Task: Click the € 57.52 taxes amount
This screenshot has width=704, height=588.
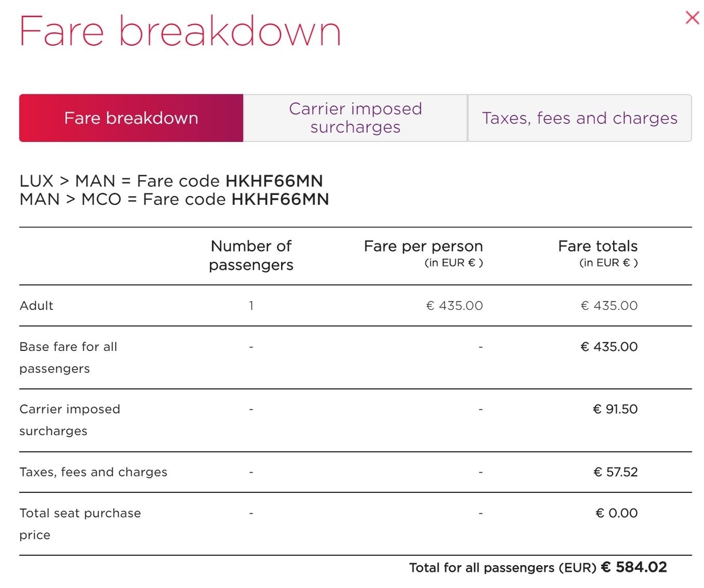Action: [x=615, y=472]
